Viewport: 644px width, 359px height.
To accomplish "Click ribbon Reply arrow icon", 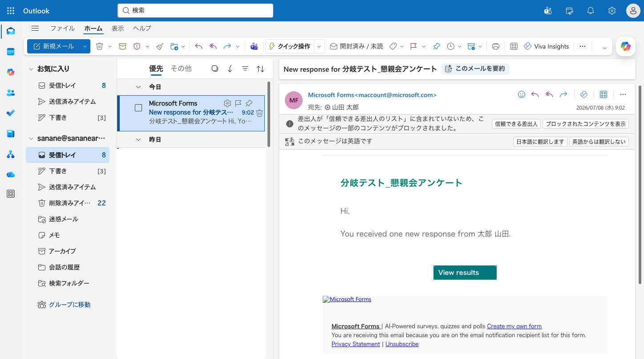I will [199, 46].
